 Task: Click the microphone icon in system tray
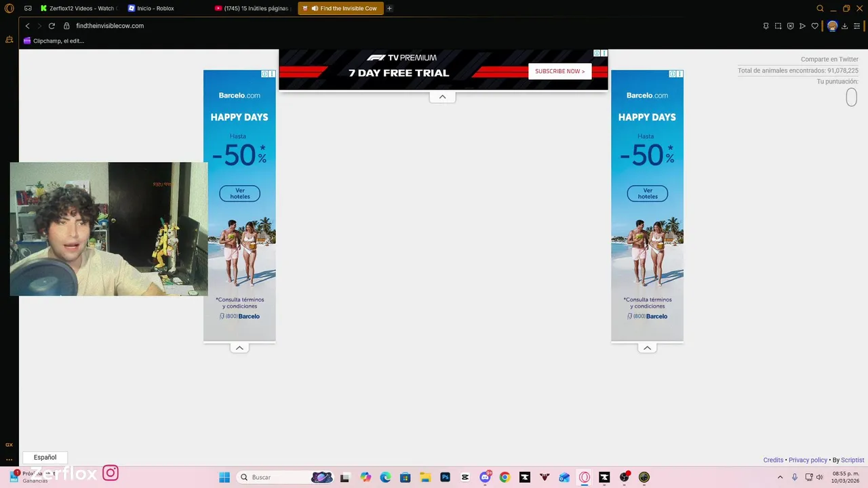(795, 477)
